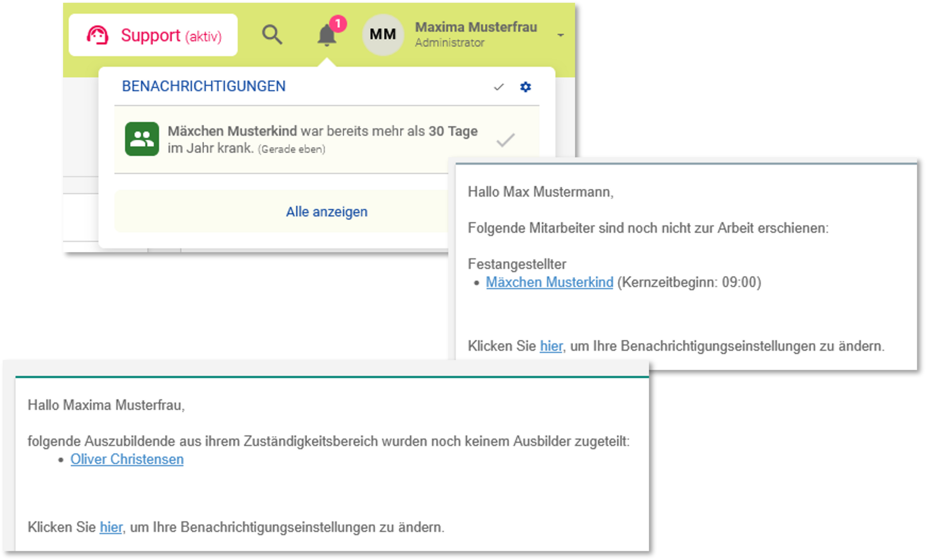The width and height of the screenshot is (926, 560).
Task: Expand the Maxima Musterfrau account dropdown arrow
Action: pos(560,34)
